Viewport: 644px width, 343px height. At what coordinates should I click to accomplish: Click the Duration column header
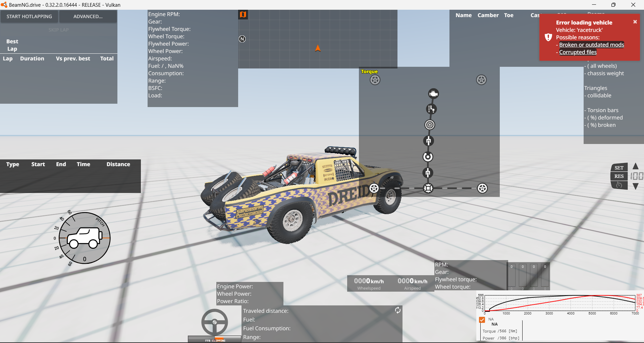(32, 58)
